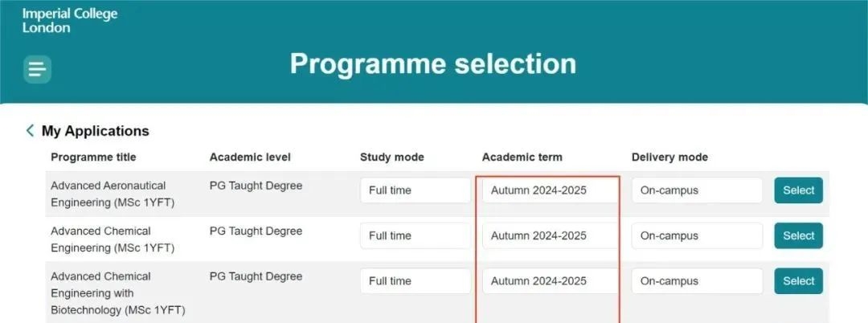Select Advanced Chemical Engineering (MSc 1YFT)
868x323 pixels.
tap(798, 235)
